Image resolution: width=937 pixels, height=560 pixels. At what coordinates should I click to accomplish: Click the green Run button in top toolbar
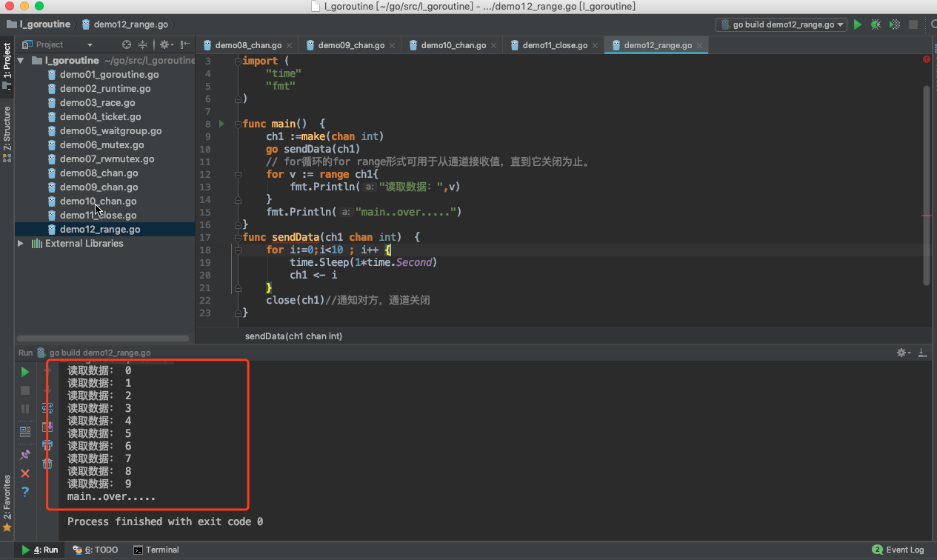[x=858, y=24]
